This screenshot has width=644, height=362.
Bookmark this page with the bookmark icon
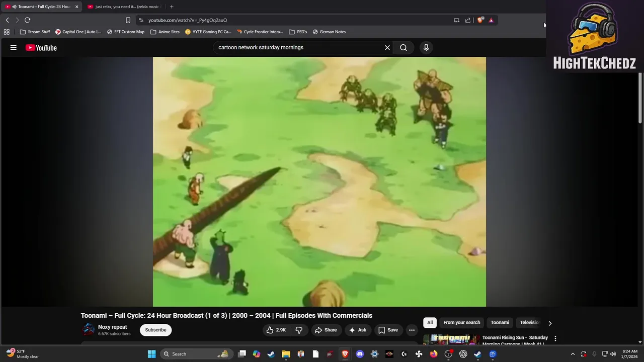[x=128, y=20]
